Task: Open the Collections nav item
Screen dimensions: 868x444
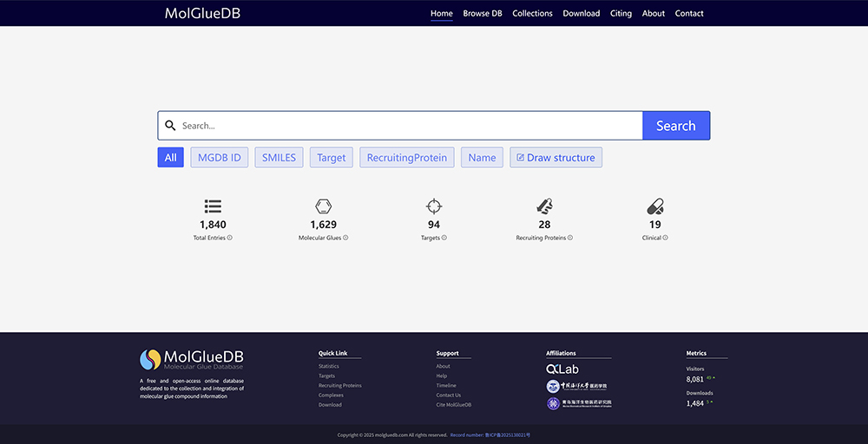Action: pos(532,13)
